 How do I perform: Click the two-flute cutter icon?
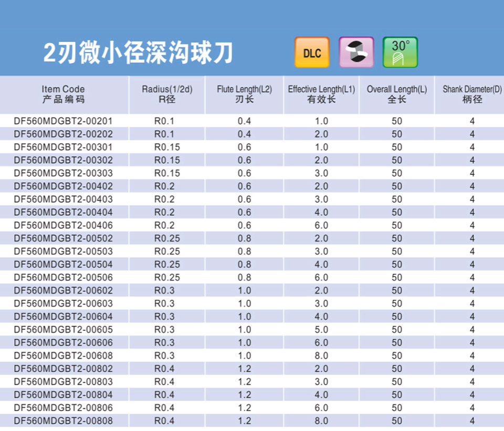356,52
